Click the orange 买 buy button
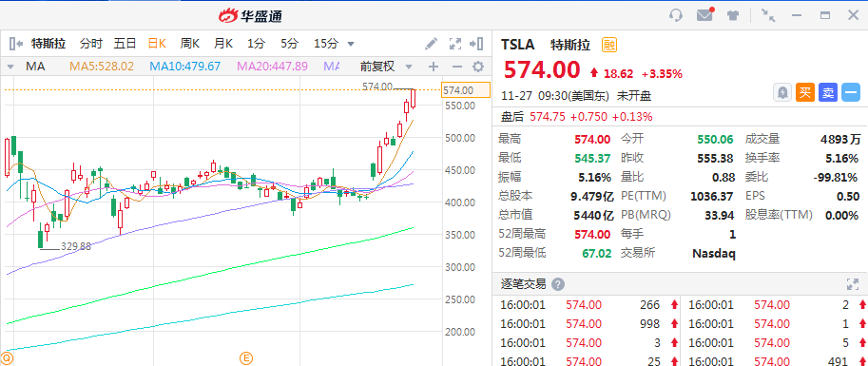Viewport: 868px width, 366px height. pyautogui.click(x=805, y=93)
